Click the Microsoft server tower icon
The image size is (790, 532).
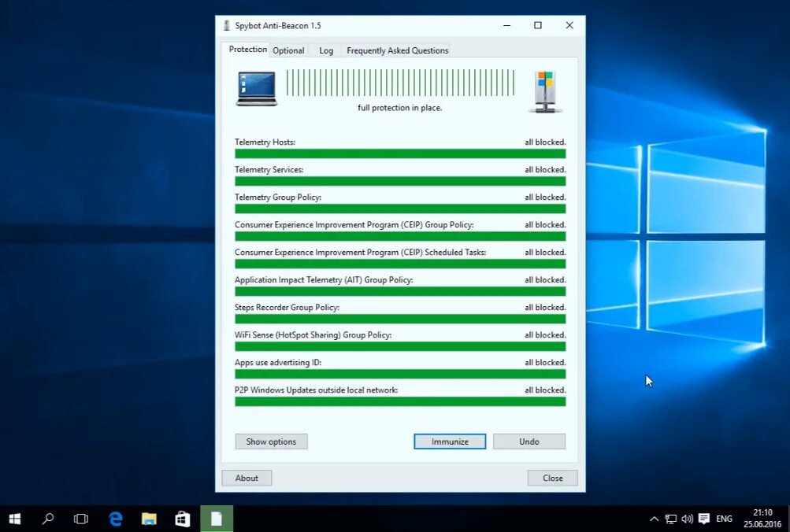point(545,91)
